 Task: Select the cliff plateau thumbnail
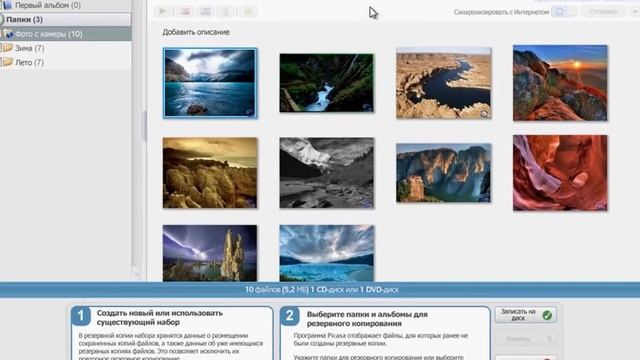click(x=444, y=173)
